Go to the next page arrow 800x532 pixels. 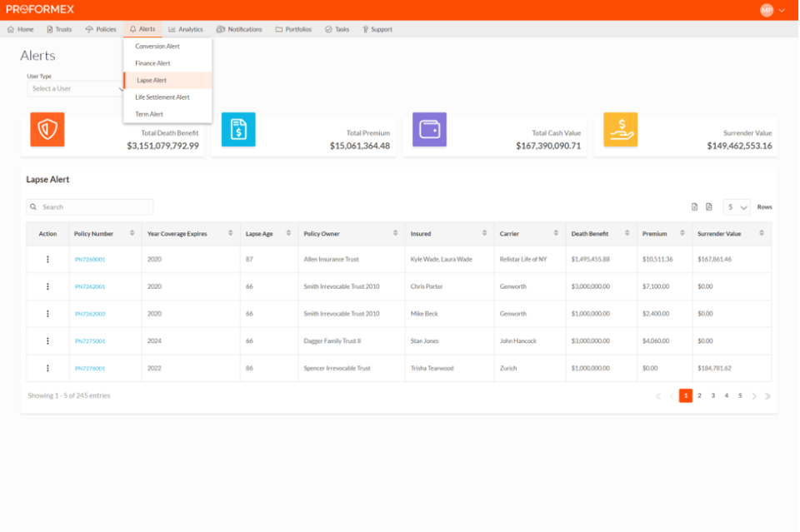click(x=754, y=396)
